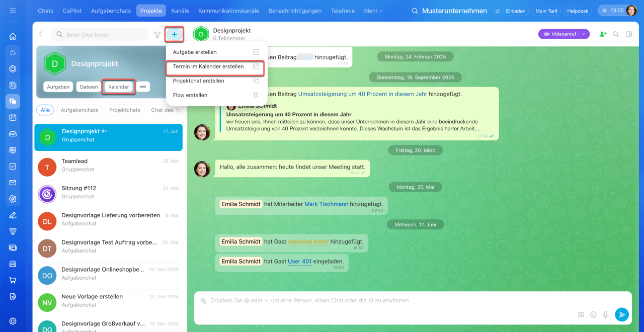Open Mark Tischmann's profile link
644x332 pixels.
[x=326, y=204]
